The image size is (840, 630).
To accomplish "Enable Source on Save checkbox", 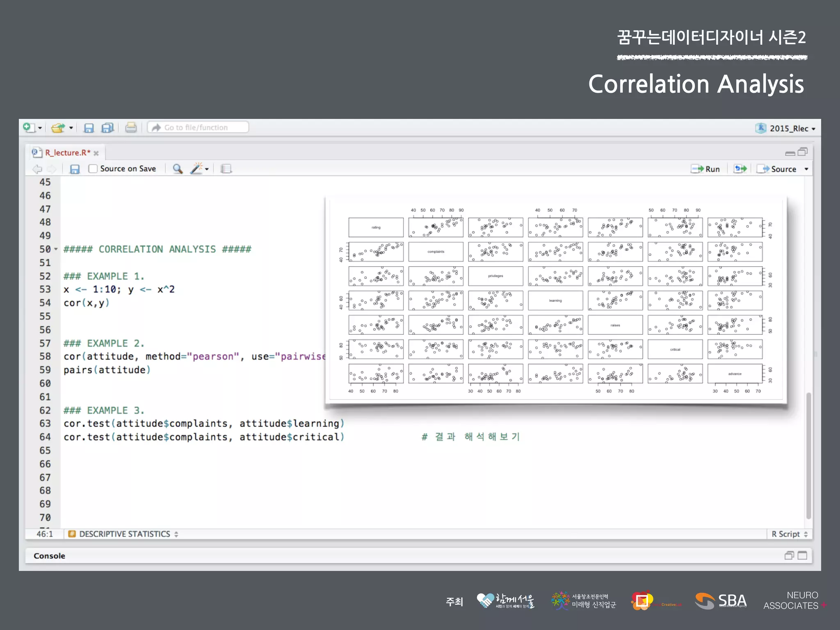I will pyautogui.click(x=93, y=169).
